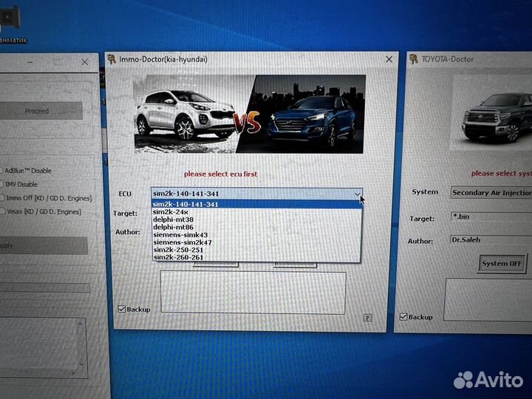Click the Target label in Immo-Doctor
The width and height of the screenshot is (532, 399).
tap(125, 214)
